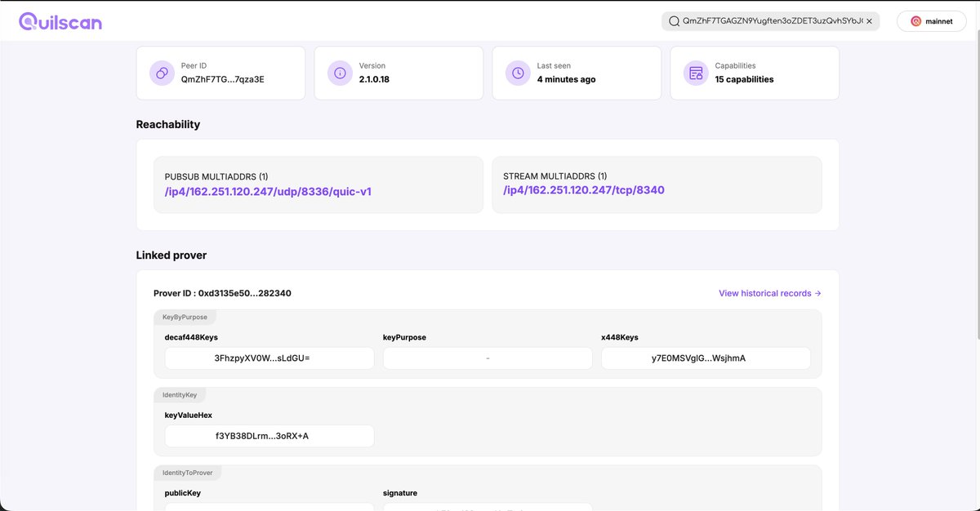Click the STREAM MULTIADDRS (1) label
Screen dimensions: 980x511
[x=555, y=176]
